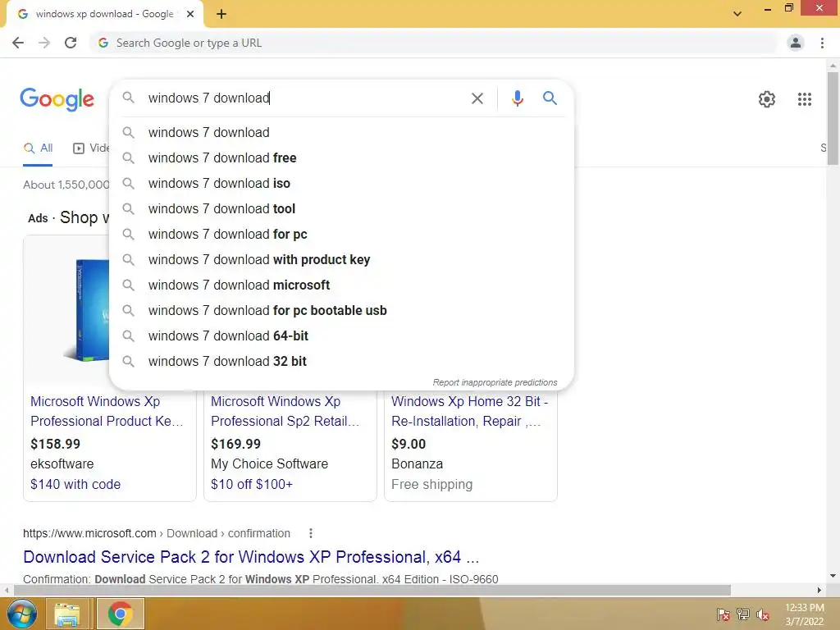The width and height of the screenshot is (840, 630).
Task: Start voice search with microphone icon
Action: click(x=517, y=98)
